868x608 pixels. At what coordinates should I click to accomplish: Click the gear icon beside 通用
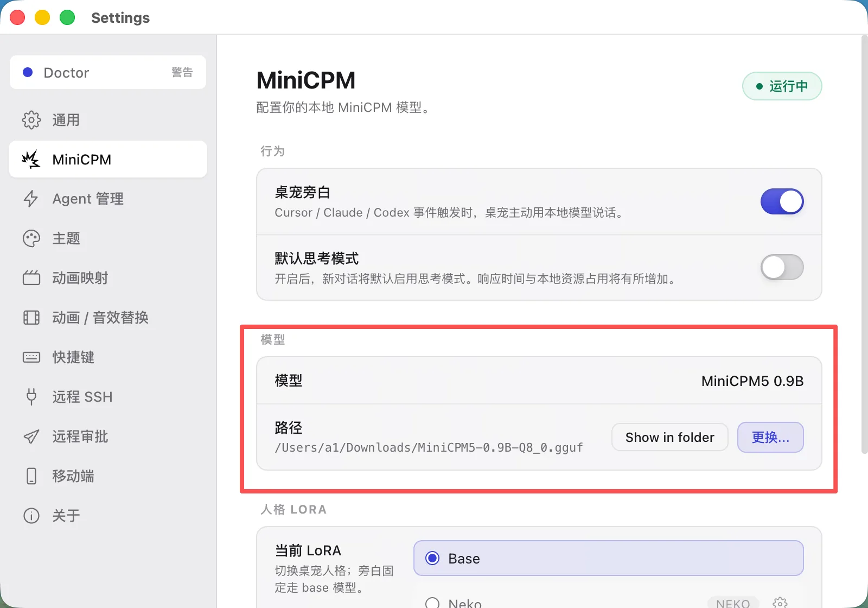31,120
